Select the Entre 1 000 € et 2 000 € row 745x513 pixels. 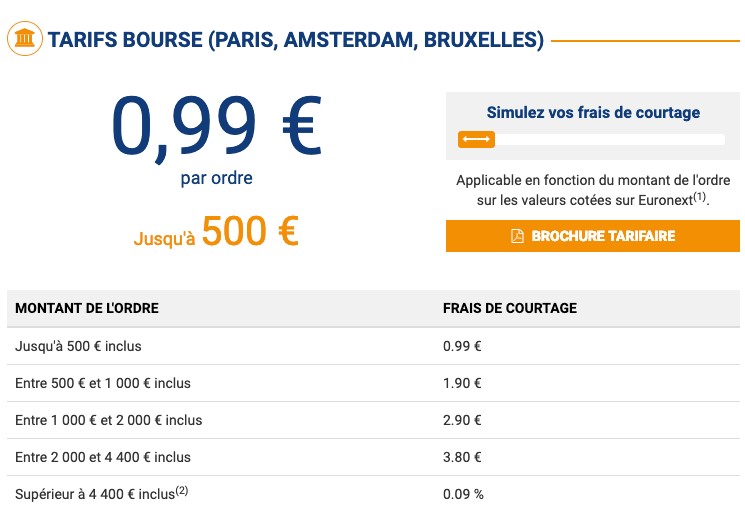373,420
